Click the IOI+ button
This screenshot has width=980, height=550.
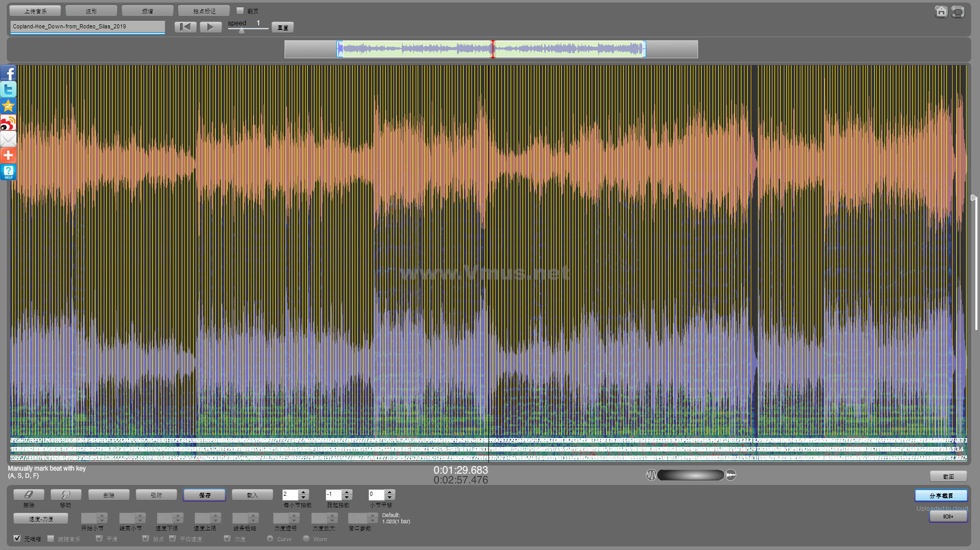(948, 516)
